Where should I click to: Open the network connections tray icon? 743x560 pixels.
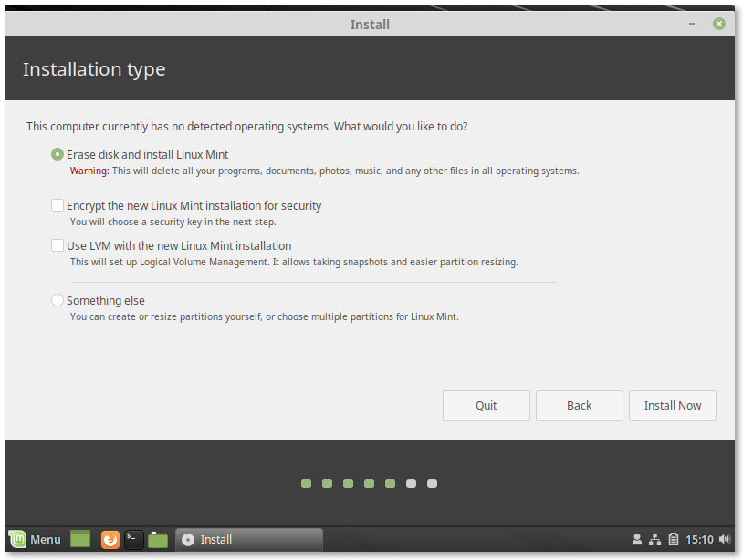pyautogui.click(x=654, y=539)
